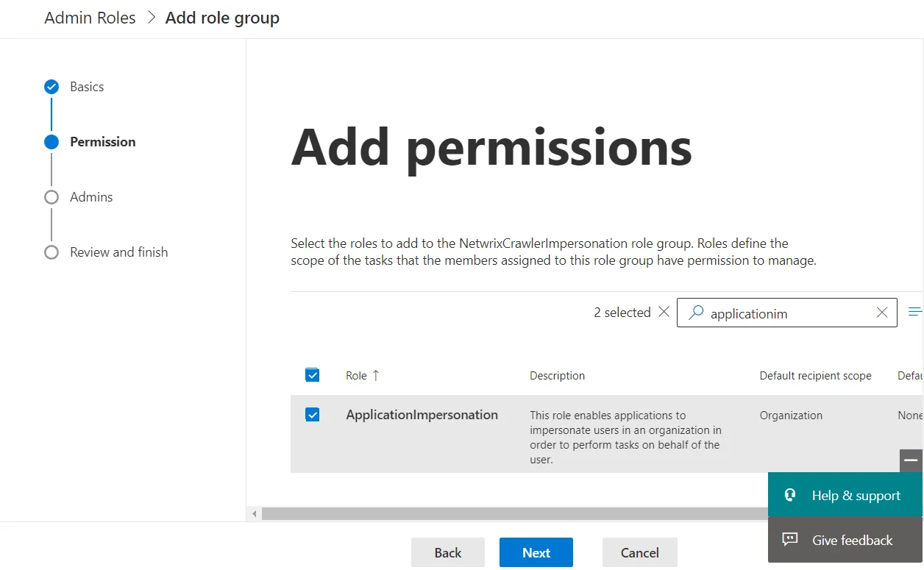
Task: Open Help & support
Action: coord(845,495)
